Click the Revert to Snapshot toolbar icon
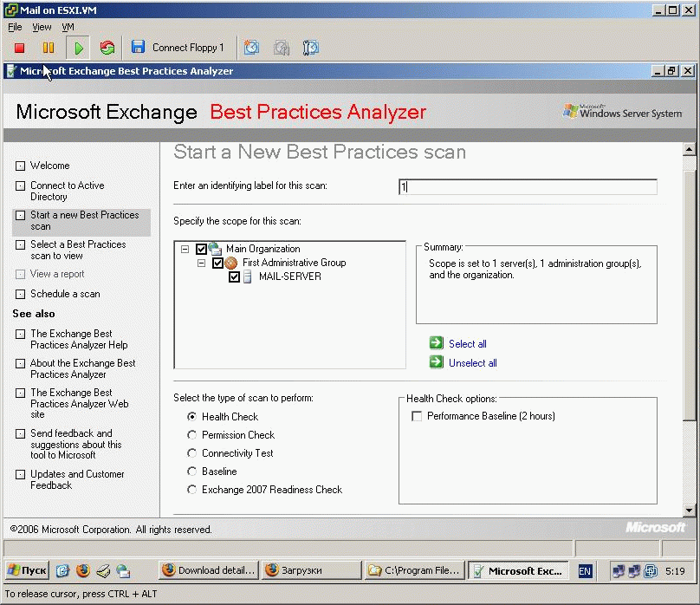700x605 pixels. tap(282, 48)
